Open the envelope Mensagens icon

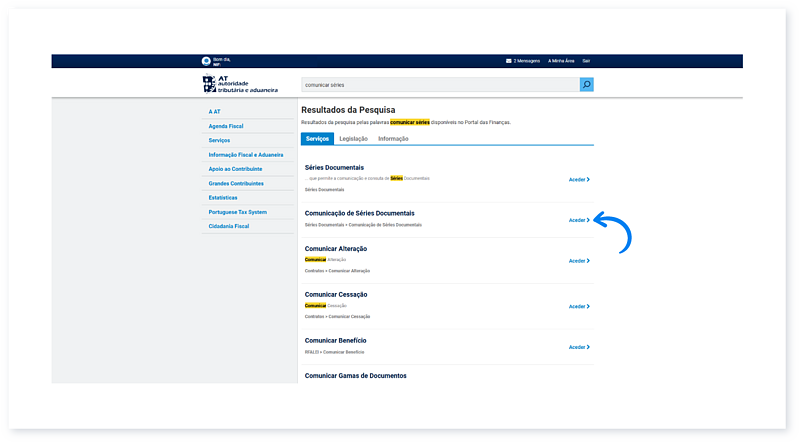pyautogui.click(x=509, y=61)
